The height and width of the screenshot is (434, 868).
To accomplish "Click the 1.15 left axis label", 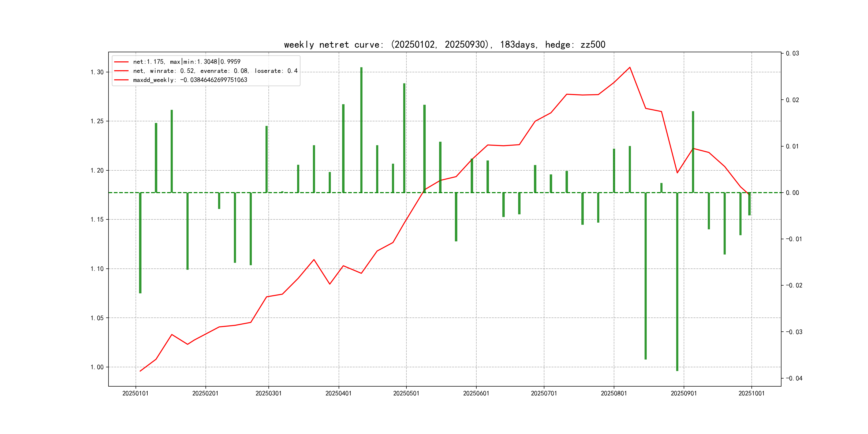I will pyautogui.click(x=97, y=219).
